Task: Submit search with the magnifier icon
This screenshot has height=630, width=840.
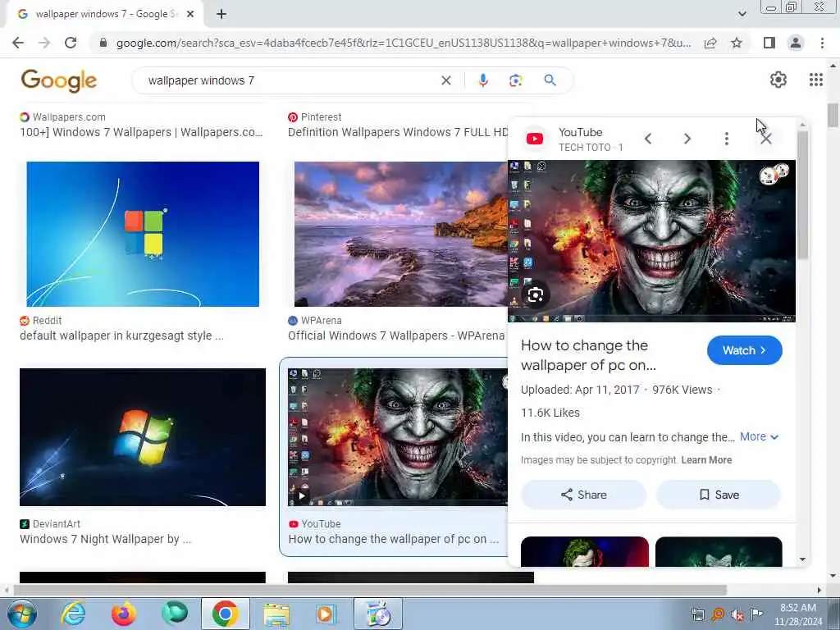Action: pyautogui.click(x=550, y=80)
